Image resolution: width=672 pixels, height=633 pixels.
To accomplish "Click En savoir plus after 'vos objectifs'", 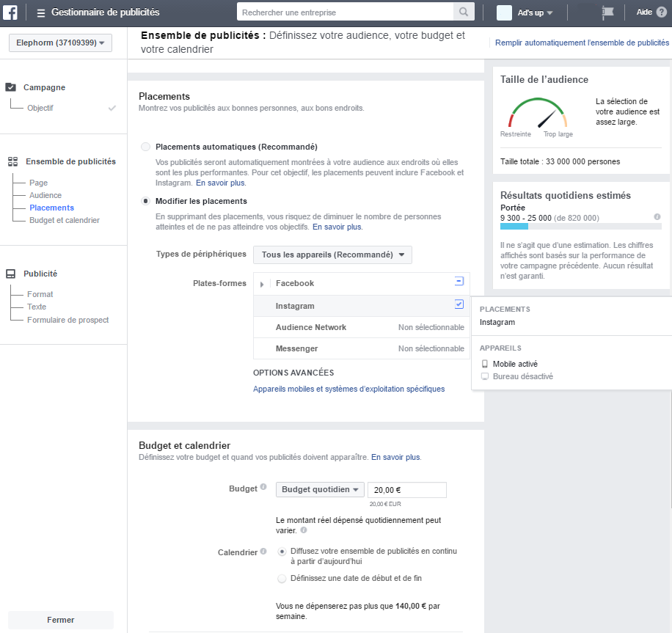I will [337, 227].
